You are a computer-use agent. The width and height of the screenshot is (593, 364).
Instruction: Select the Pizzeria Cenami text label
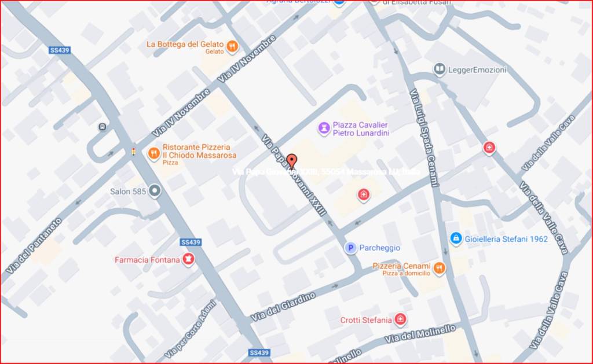[x=402, y=266]
